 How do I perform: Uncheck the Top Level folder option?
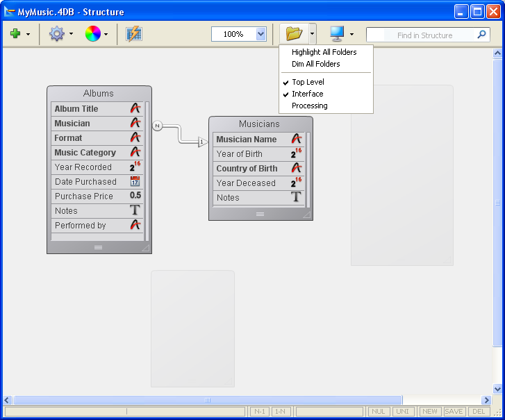click(308, 82)
